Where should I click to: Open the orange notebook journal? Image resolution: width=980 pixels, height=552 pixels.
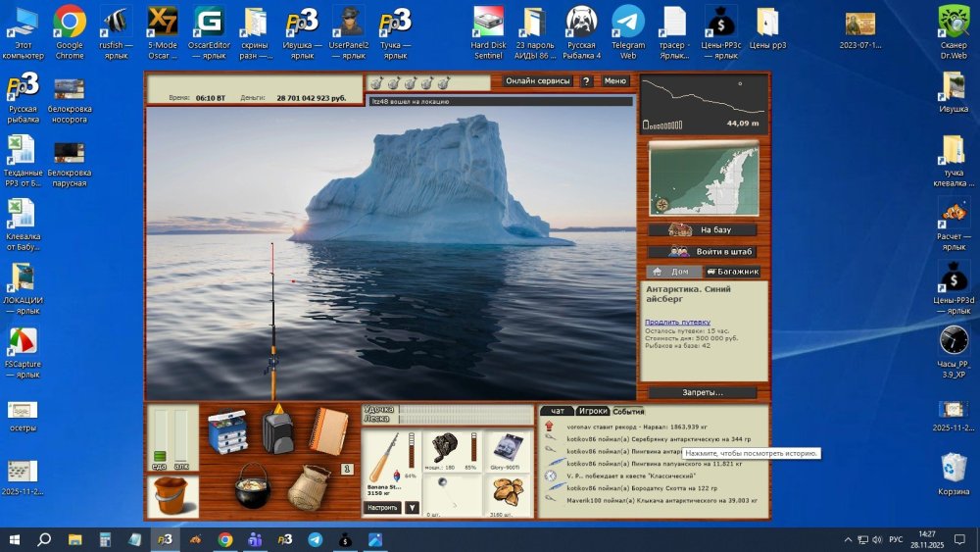[328, 430]
